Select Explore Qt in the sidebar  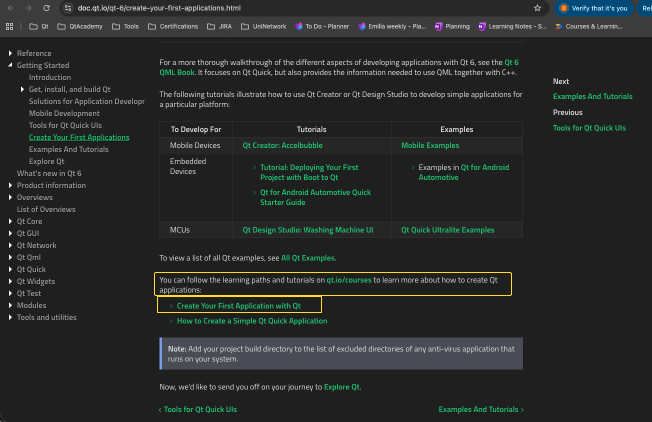click(x=47, y=161)
